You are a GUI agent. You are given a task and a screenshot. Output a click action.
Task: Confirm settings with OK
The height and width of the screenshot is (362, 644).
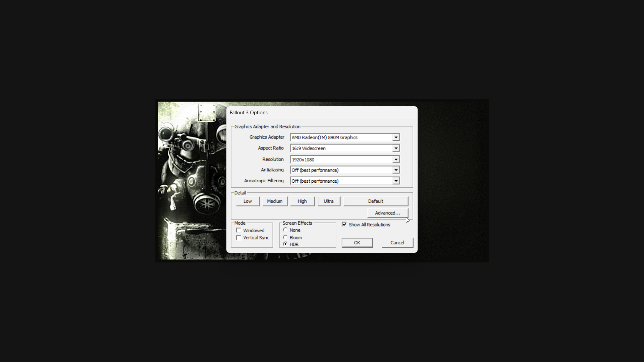point(357,242)
